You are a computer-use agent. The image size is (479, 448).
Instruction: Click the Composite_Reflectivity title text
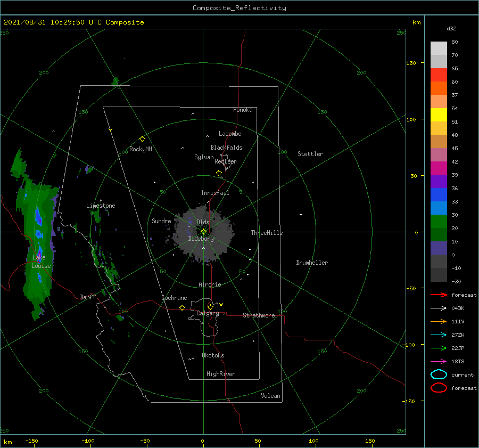click(240, 8)
